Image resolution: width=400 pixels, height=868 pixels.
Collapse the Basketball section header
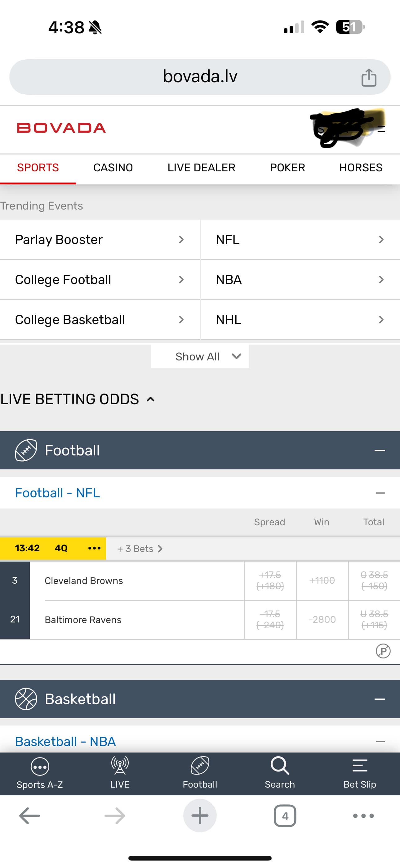(380, 699)
